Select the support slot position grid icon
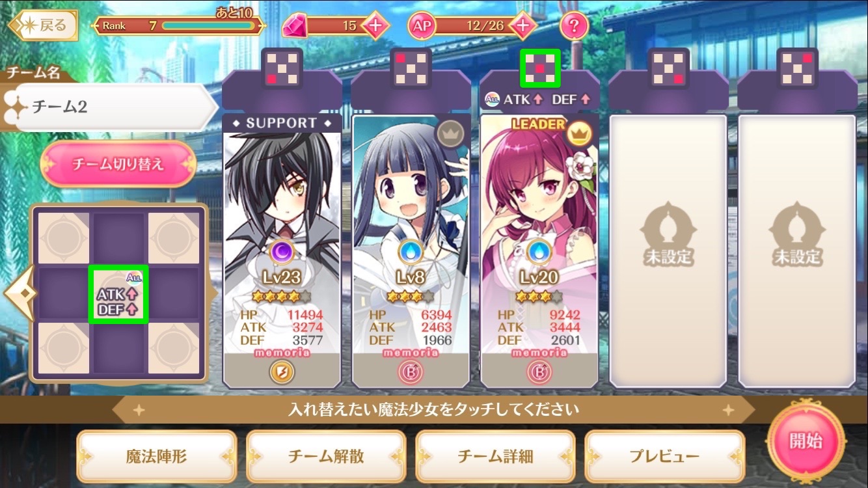The image size is (868, 488). [281, 68]
